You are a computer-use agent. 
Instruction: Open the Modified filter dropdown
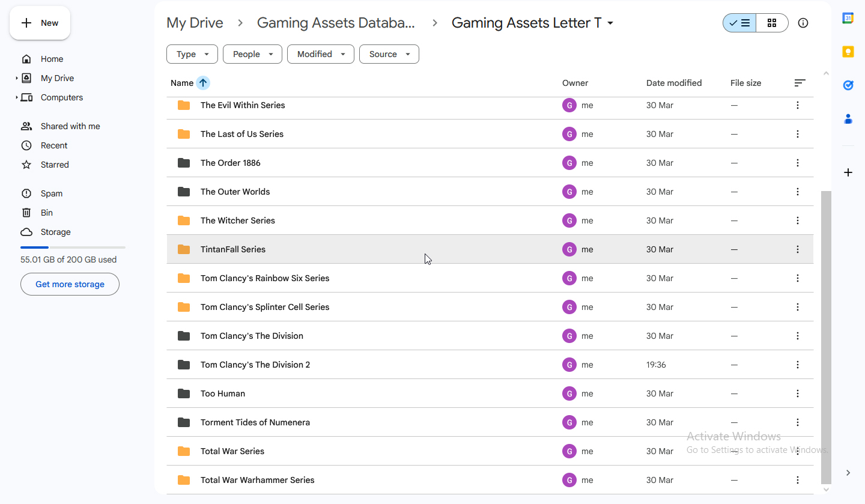(x=321, y=54)
